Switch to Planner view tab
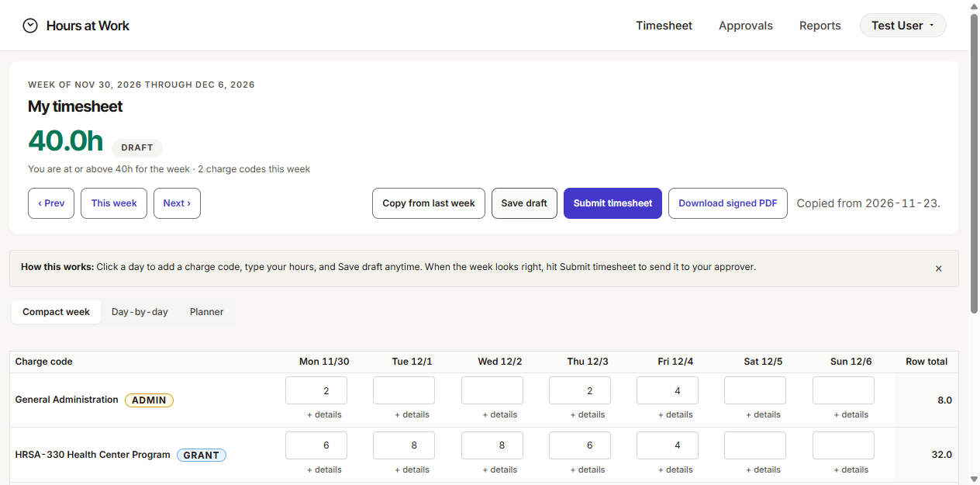 pos(206,312)
